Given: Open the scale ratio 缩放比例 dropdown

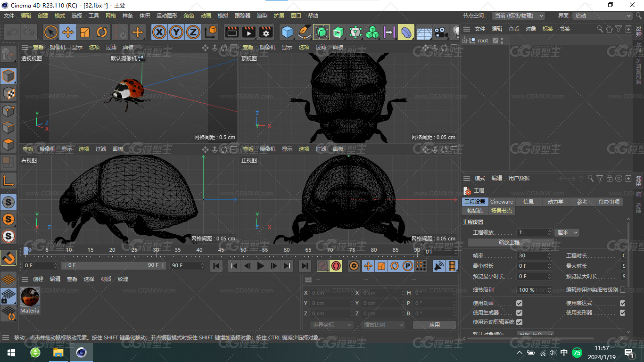Looking at the screenshot, I should pos(384,325).
